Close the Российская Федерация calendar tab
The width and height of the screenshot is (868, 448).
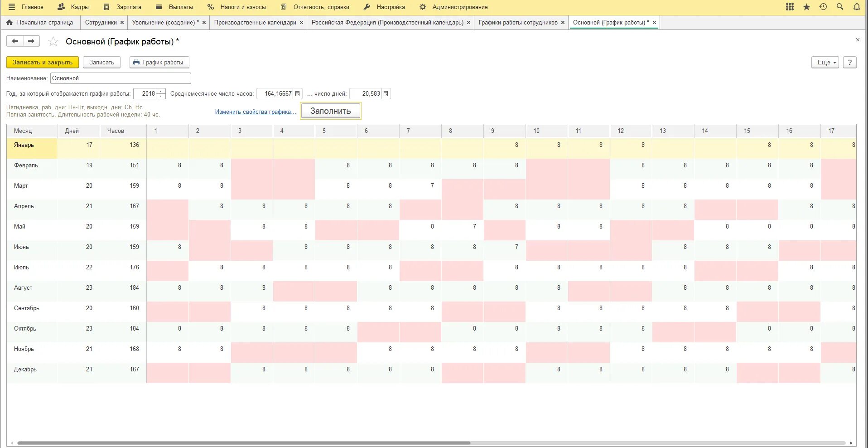(468, 23)
